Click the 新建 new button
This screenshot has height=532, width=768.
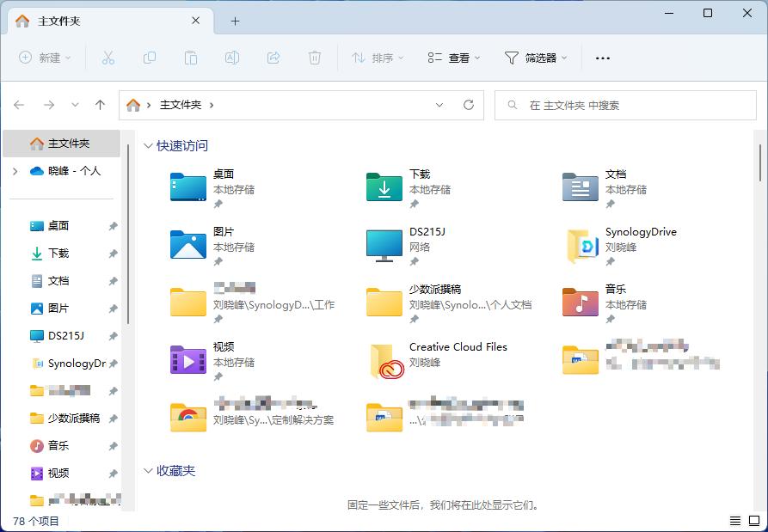[45, 58]
